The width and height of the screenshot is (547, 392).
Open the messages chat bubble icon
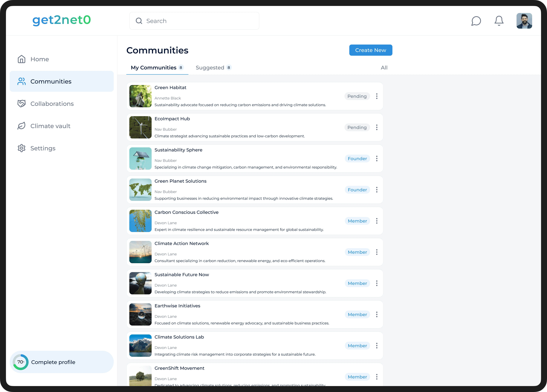click(x=476, y=21)
